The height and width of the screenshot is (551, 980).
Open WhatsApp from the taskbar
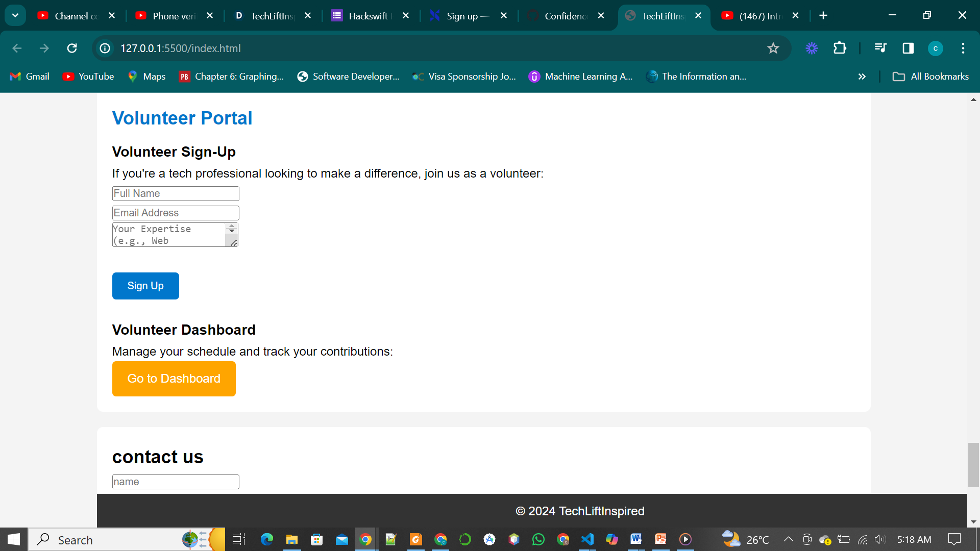538,539
